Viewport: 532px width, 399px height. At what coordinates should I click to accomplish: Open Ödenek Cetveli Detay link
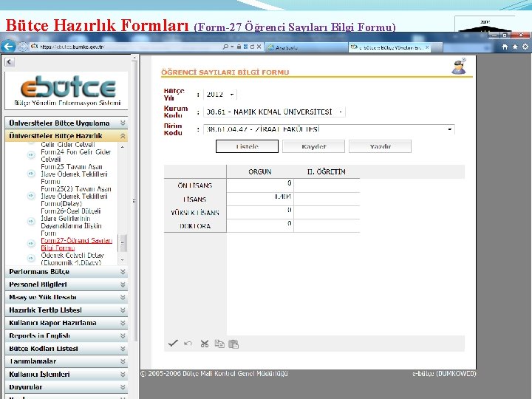click(x=72, y=259)
